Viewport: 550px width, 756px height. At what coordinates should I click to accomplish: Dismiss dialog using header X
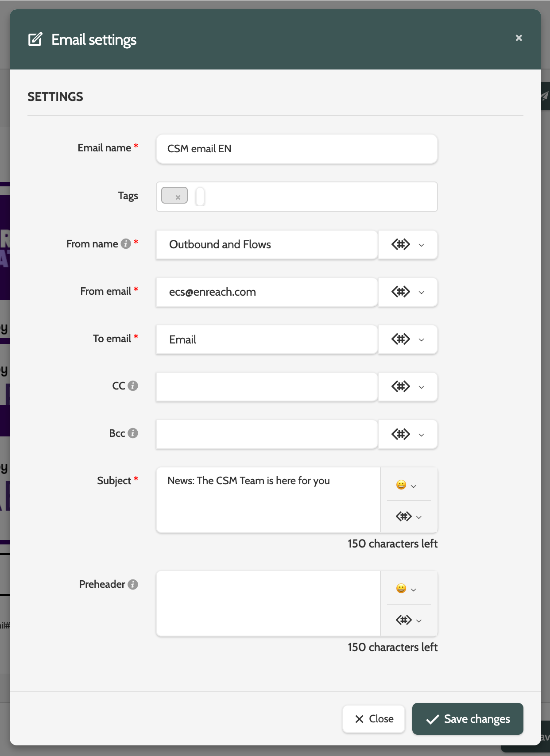(x=519, y=38)
